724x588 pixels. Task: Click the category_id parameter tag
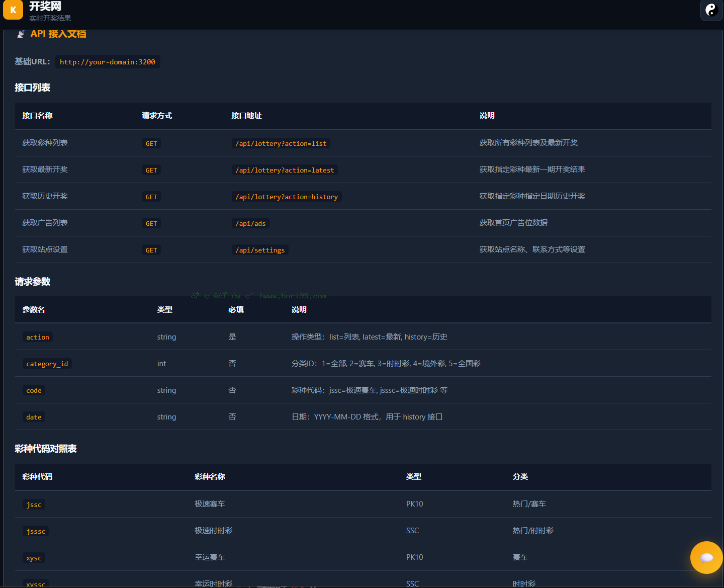pos(47,364)
